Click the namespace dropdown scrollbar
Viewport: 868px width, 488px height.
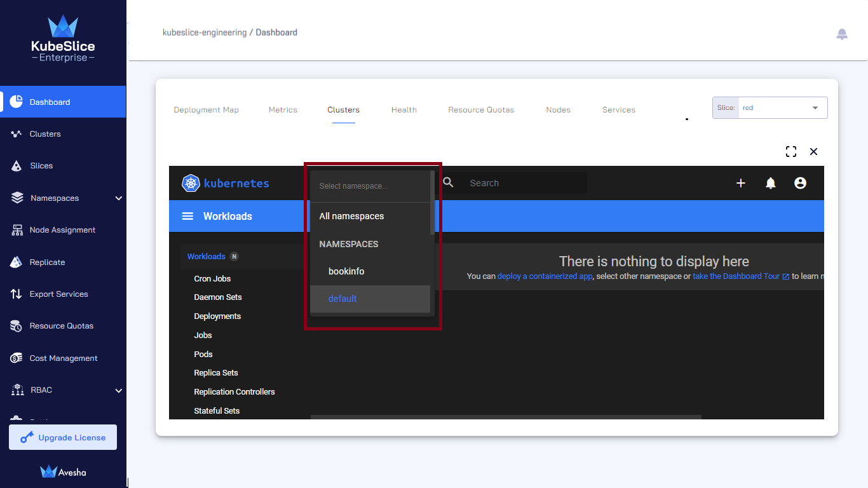[x=433, y=202]
